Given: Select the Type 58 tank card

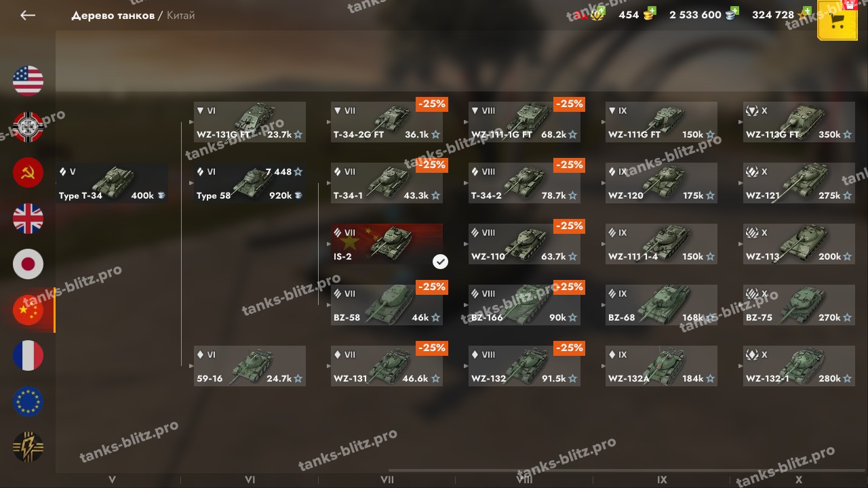Looking at the screenshot, I should (250, 183).
